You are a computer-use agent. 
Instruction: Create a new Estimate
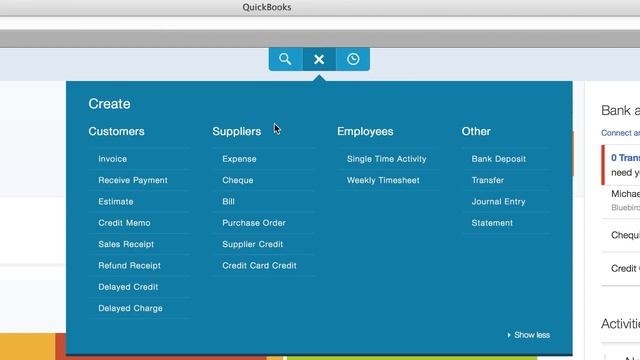tap(116, 202)
